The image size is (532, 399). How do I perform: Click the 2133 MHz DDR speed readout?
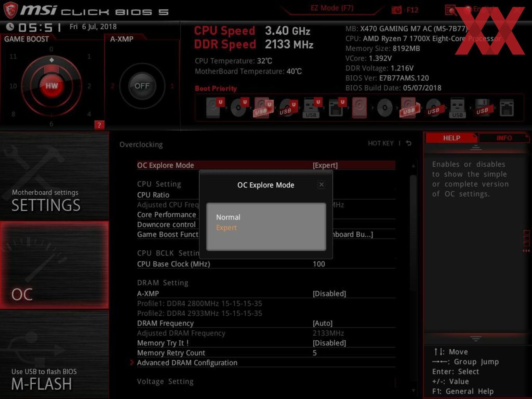[289, 45]
